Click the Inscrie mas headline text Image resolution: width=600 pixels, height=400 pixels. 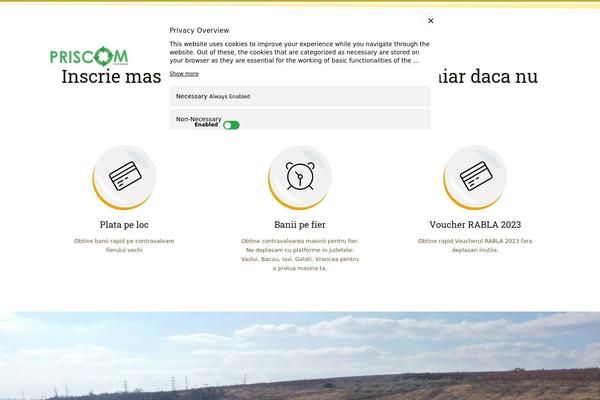click(110, 77)
